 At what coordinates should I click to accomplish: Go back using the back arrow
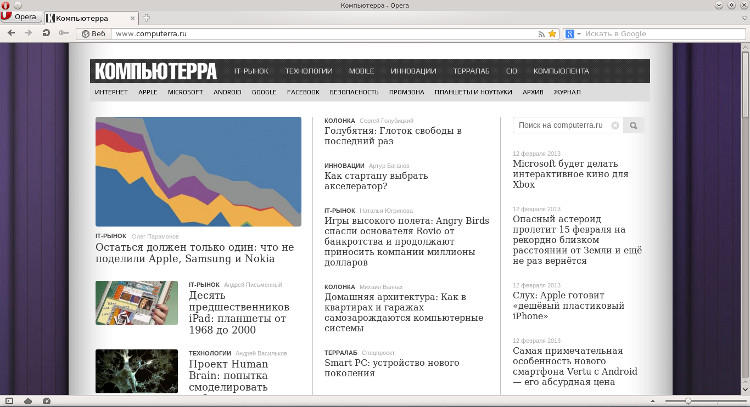(x=11, y=33)
